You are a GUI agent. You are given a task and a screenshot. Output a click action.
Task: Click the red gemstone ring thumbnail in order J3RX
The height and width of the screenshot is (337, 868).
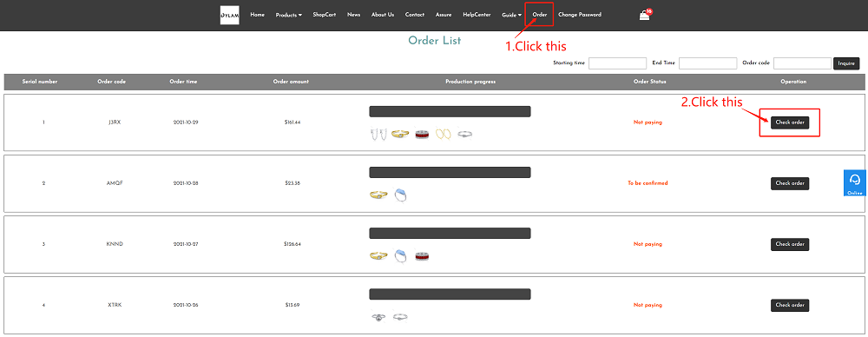coord(423,134)
